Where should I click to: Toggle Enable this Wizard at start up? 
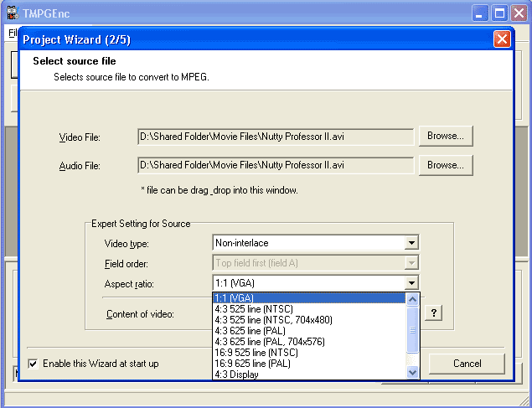click(33, 364)
